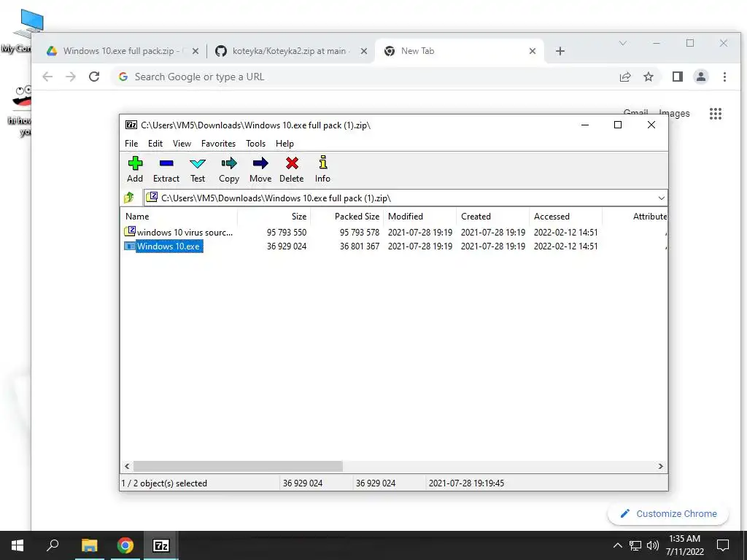Open Google apps grid icon
The width and height of the screenshot is (747, 560).
coord(716,113)
